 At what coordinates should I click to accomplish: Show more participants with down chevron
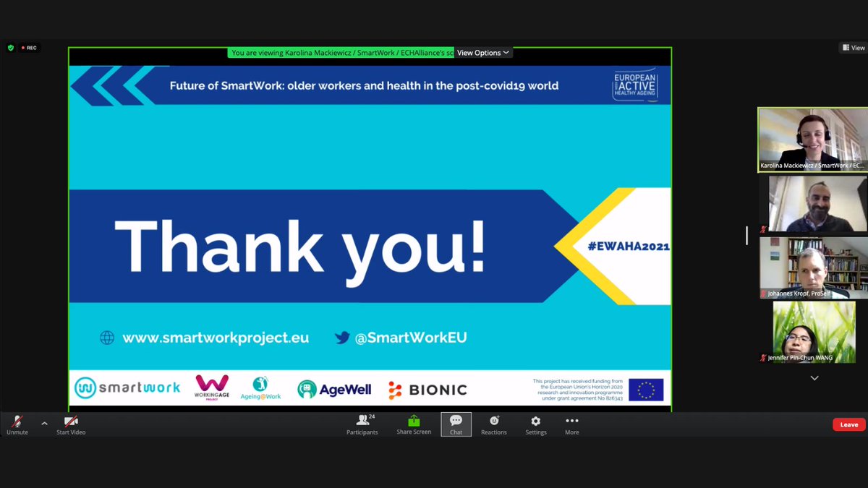pyautogui.click(x=814, y=378)
